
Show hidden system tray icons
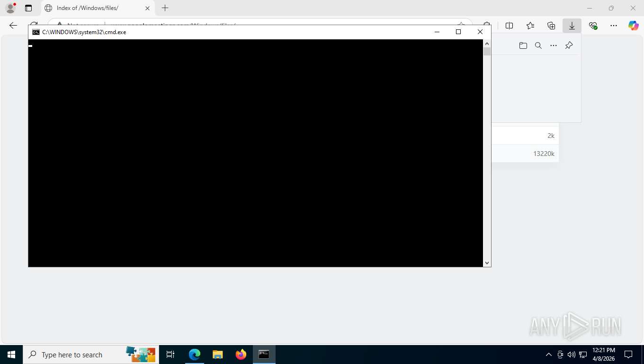(549, 355)
